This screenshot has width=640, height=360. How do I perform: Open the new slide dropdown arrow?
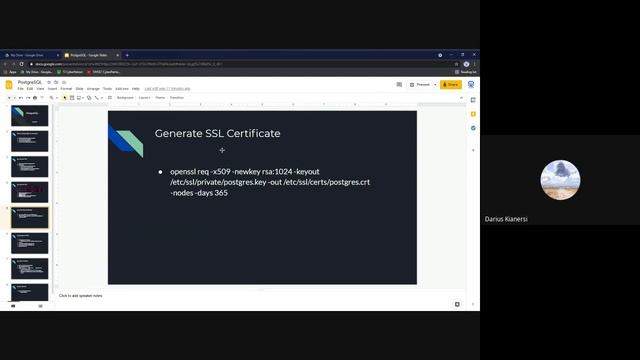[14, 98]
